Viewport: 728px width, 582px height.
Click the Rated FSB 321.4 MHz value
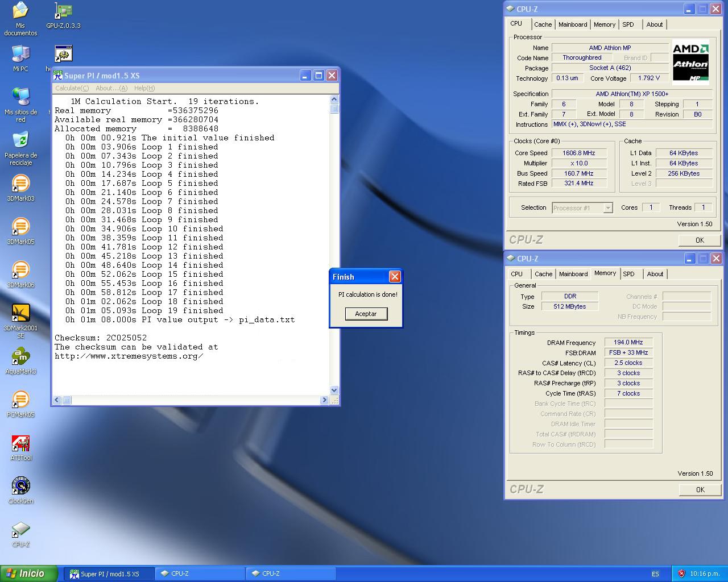click(579, 184)
